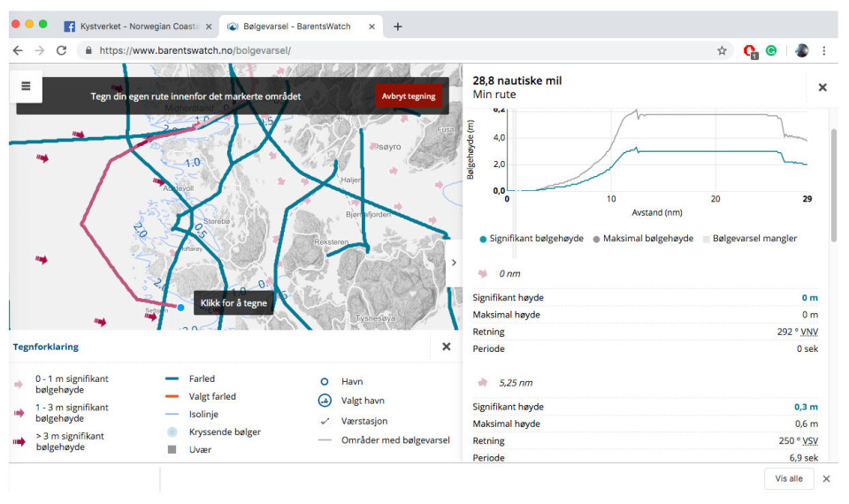Click the wave arrow icon beside 5,25 nm
The image size is (849, 504).
[x=483, y=383]
